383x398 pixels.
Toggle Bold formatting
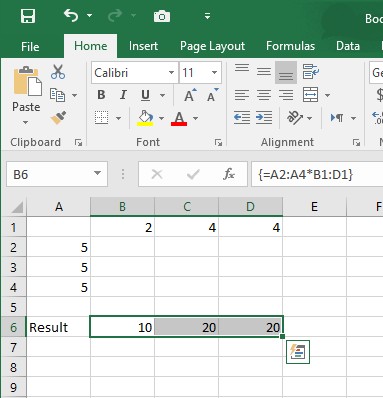point(101,95)
